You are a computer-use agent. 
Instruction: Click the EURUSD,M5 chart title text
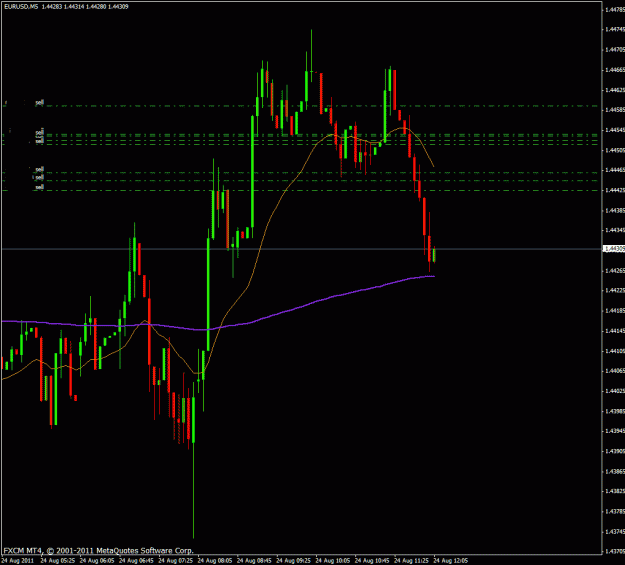[21, 6]
